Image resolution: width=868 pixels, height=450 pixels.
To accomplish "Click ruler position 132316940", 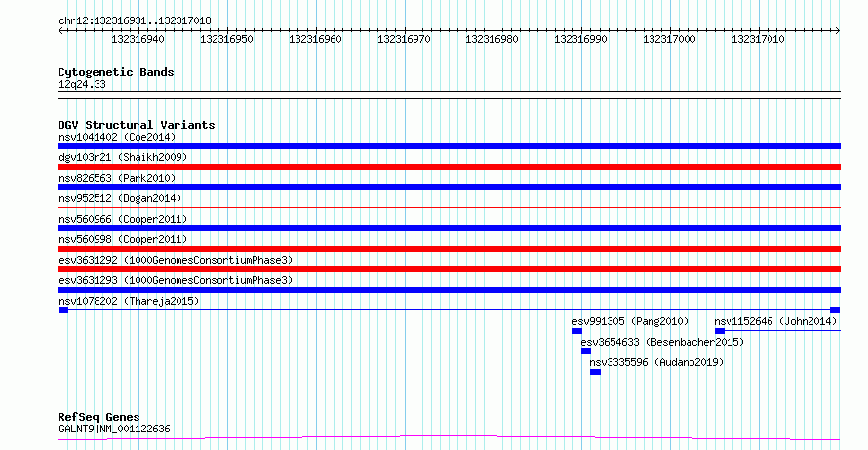I will click(x=138, y=39).
